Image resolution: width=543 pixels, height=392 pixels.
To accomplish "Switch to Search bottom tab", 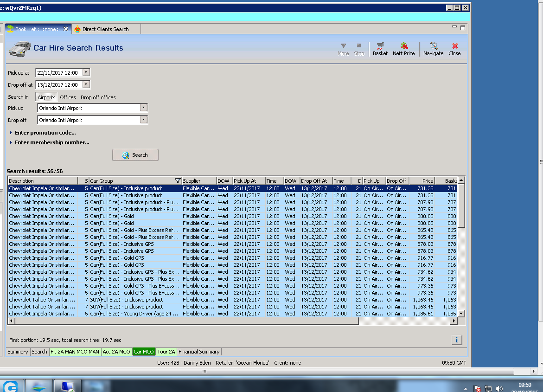I will tap(39, 352).
